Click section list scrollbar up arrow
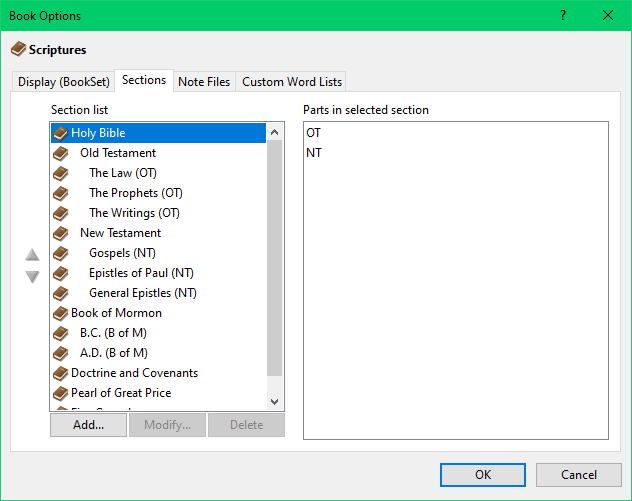 pos(274,132)
